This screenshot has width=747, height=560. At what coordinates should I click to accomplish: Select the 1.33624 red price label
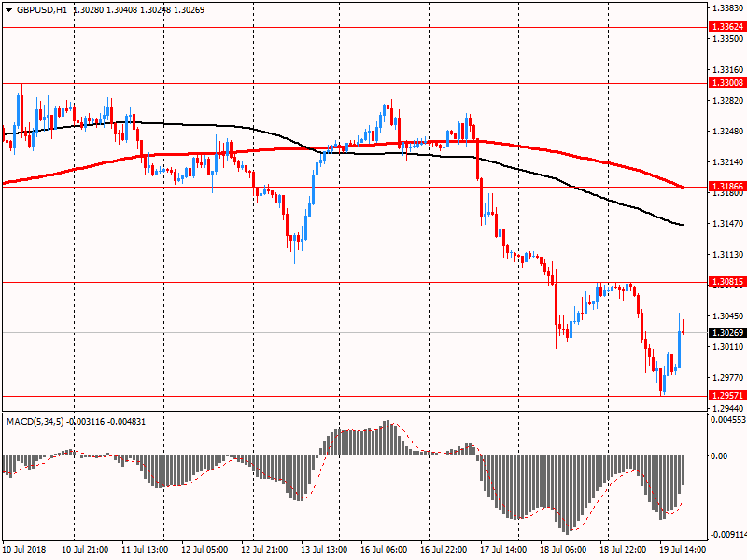(727, 27)
